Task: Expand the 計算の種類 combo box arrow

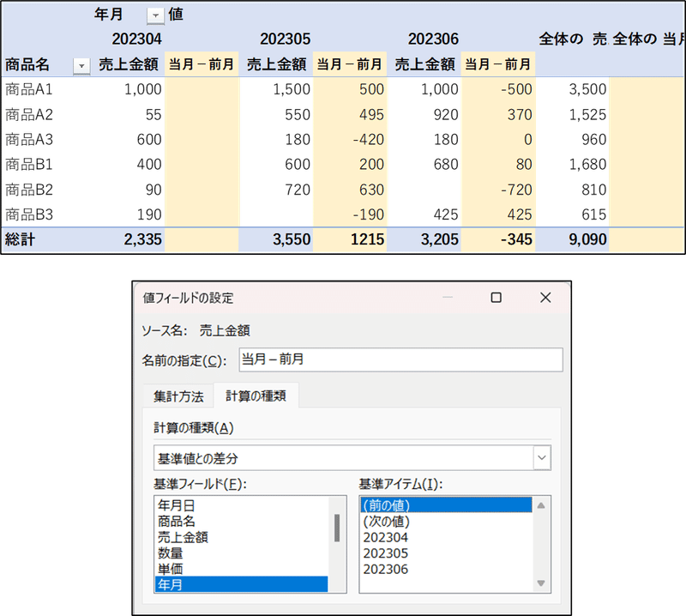Action: [542, 458]
